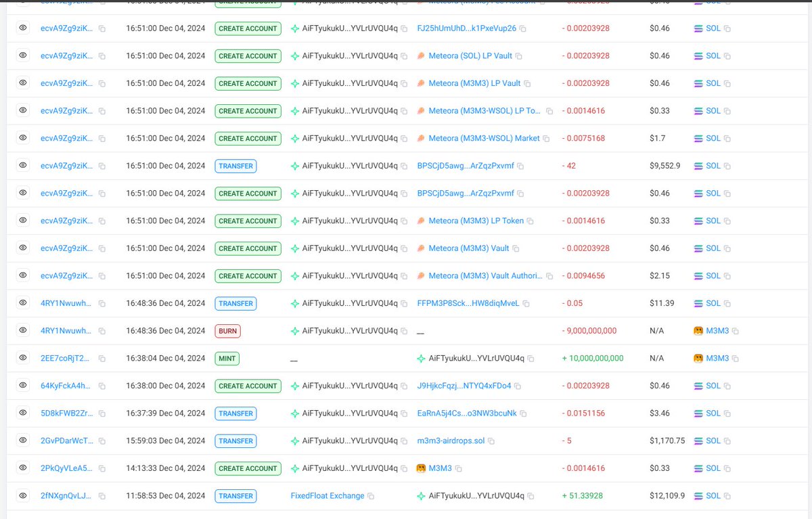Copy the FixedFloat Exchange address

tap(371, 496)
